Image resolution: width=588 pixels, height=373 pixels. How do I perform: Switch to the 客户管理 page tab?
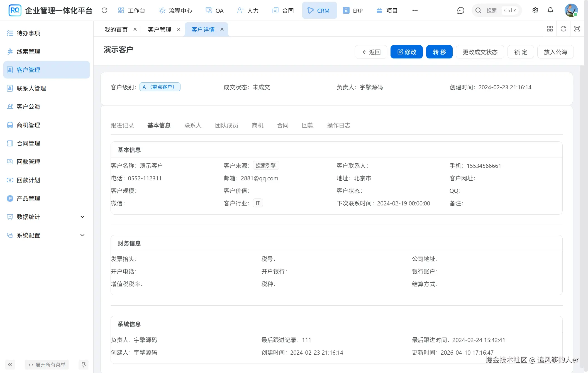159,30
